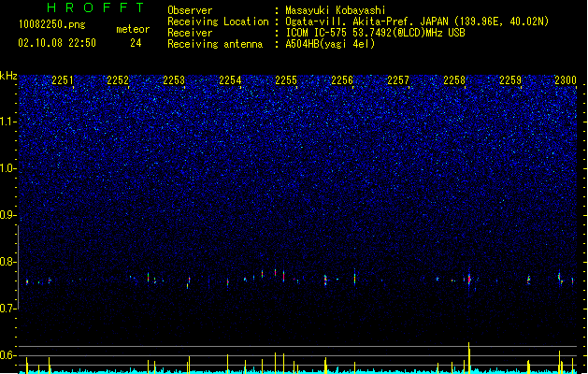Click the 0.8 kHz axis label

click(x=8, y=262)
